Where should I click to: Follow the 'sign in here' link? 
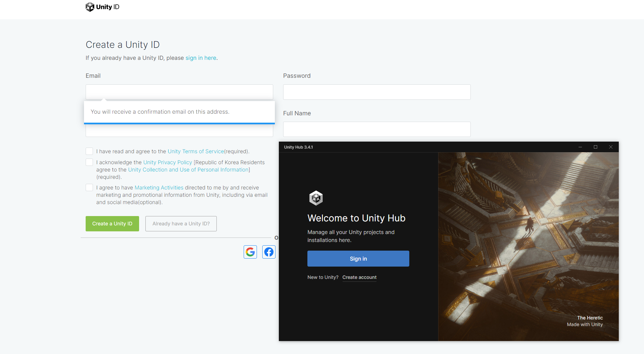coord(201,58)
